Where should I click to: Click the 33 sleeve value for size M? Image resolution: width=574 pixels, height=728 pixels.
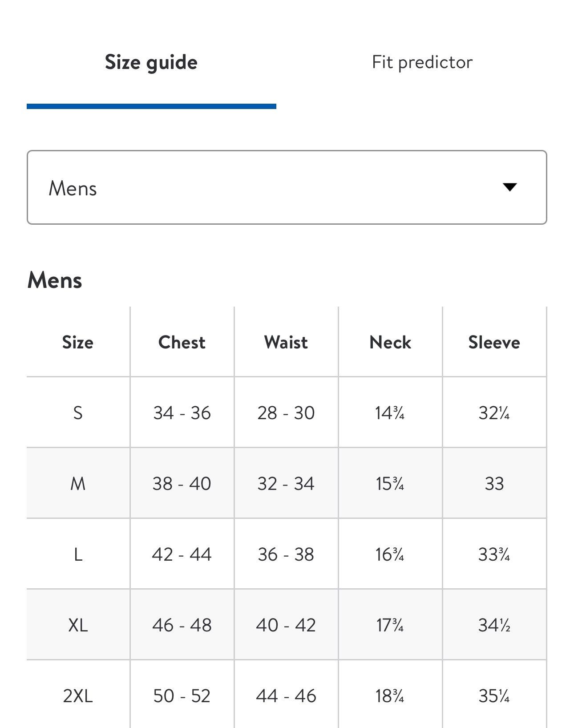pos(494,484)
